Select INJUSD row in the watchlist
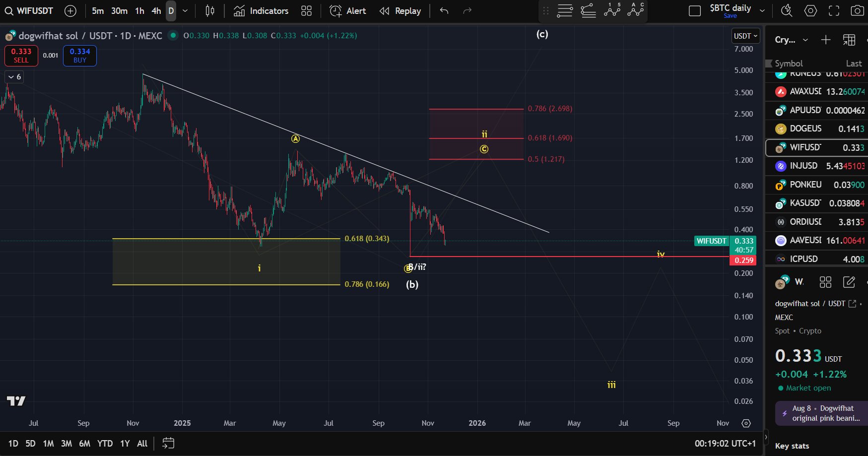This screenshot has height=456, width=868. point(817,166)
